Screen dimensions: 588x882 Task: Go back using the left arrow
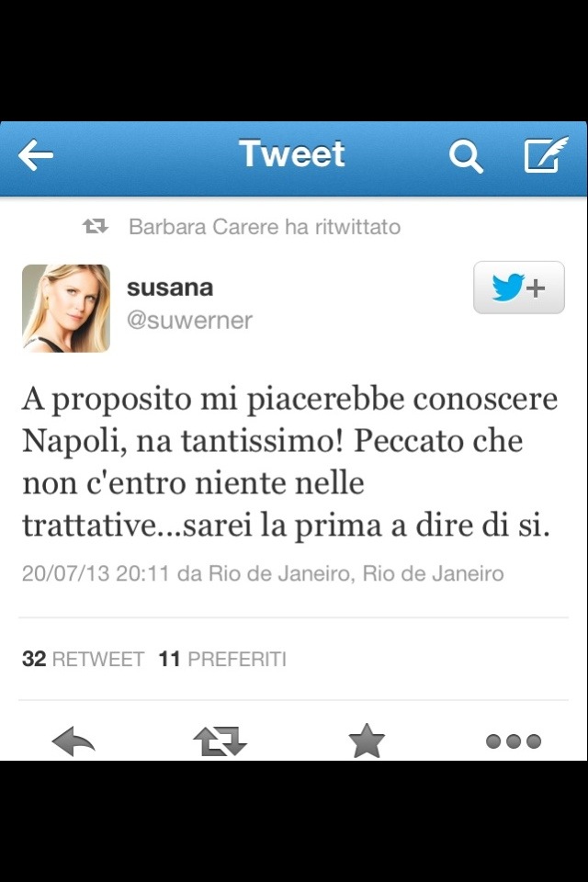pos(36,154)
